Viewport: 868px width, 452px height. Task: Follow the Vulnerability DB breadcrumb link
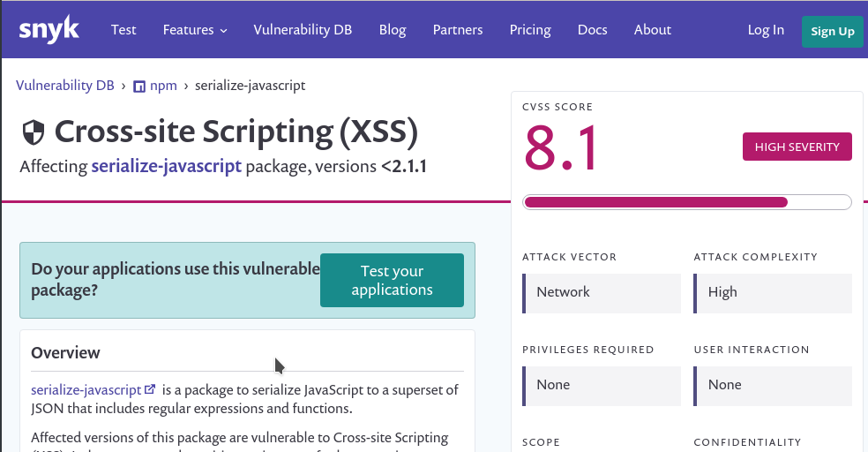click(x=64, y=86)
